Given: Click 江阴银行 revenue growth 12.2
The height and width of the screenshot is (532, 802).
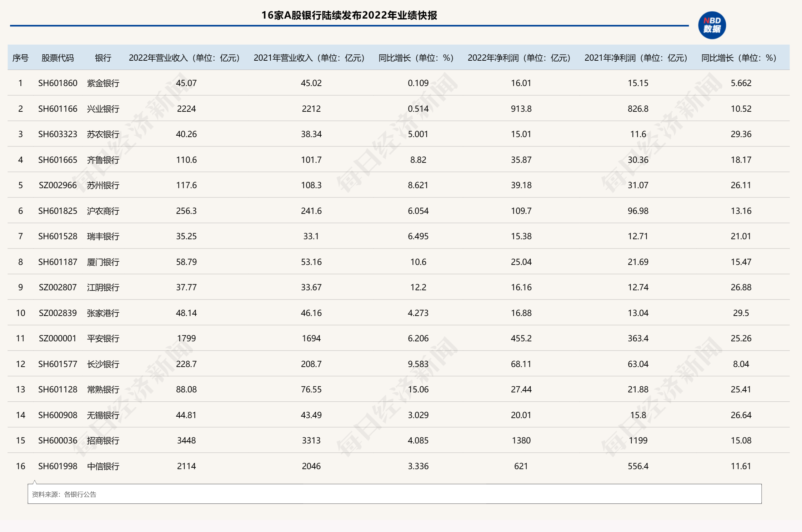Looking at the screenshot, I should 418,287.
